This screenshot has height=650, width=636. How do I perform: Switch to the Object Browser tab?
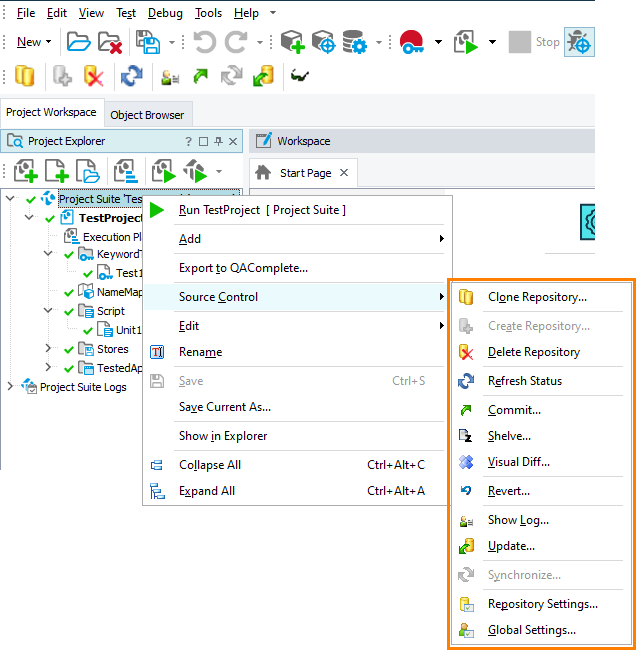147,115
